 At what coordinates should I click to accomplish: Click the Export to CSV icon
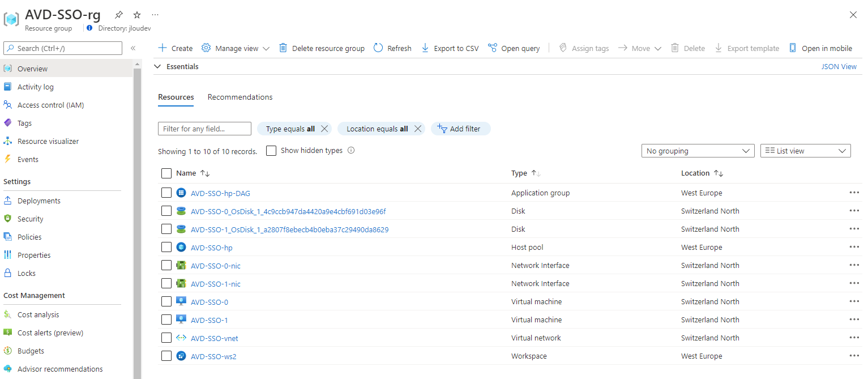point(425,48)
